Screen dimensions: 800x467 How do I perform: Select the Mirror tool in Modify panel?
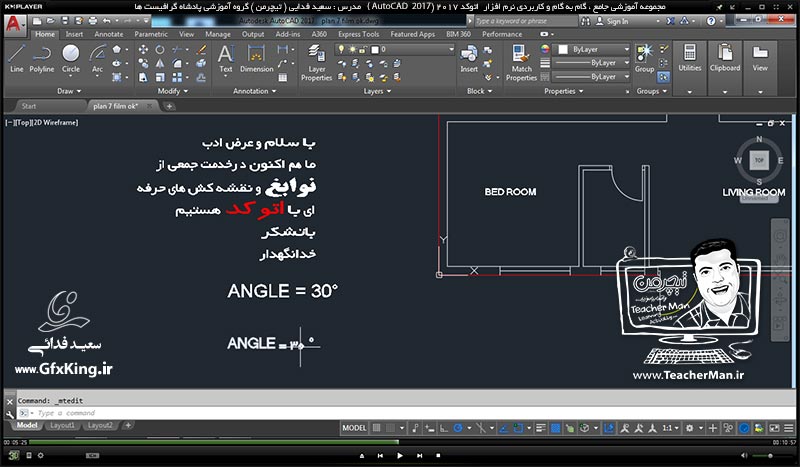160,63
